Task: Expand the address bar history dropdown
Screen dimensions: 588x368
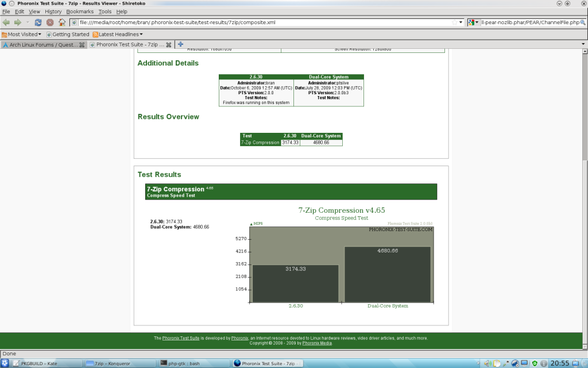Action: [461, 22]
